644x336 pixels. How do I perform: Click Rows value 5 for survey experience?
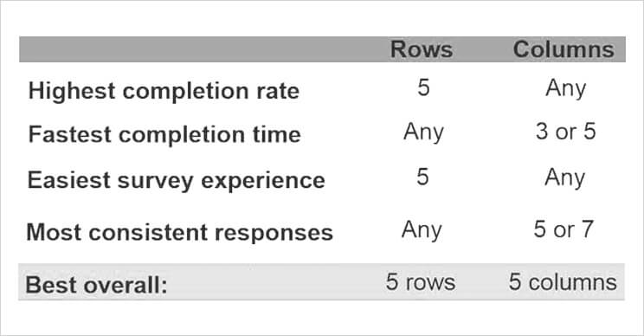(x=422, y=177)
